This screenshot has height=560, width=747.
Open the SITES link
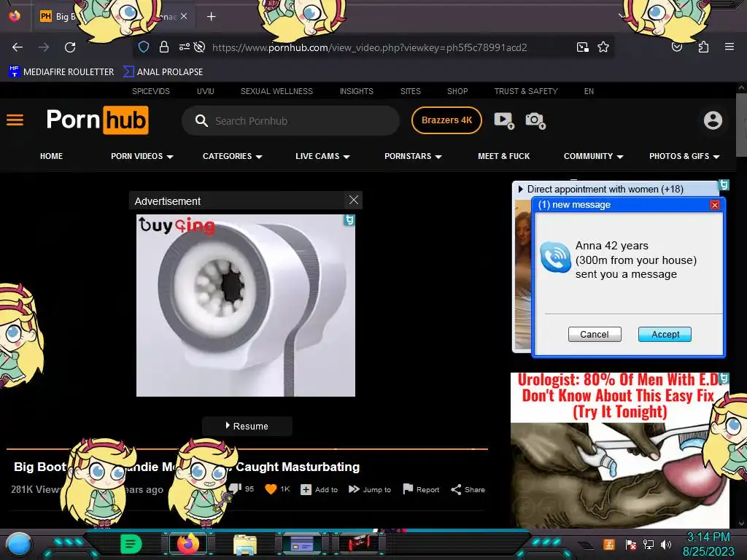[x=410, y=91]
